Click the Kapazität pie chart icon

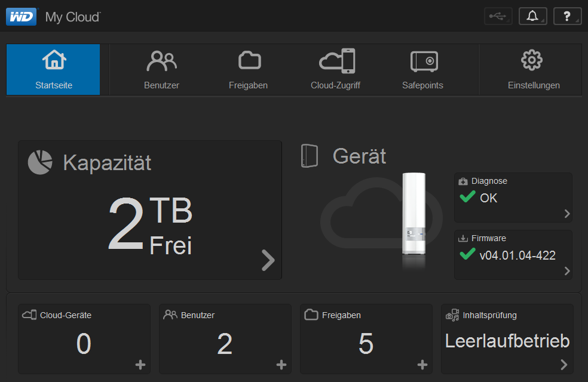pyautogui.click(x=40, y=162)
